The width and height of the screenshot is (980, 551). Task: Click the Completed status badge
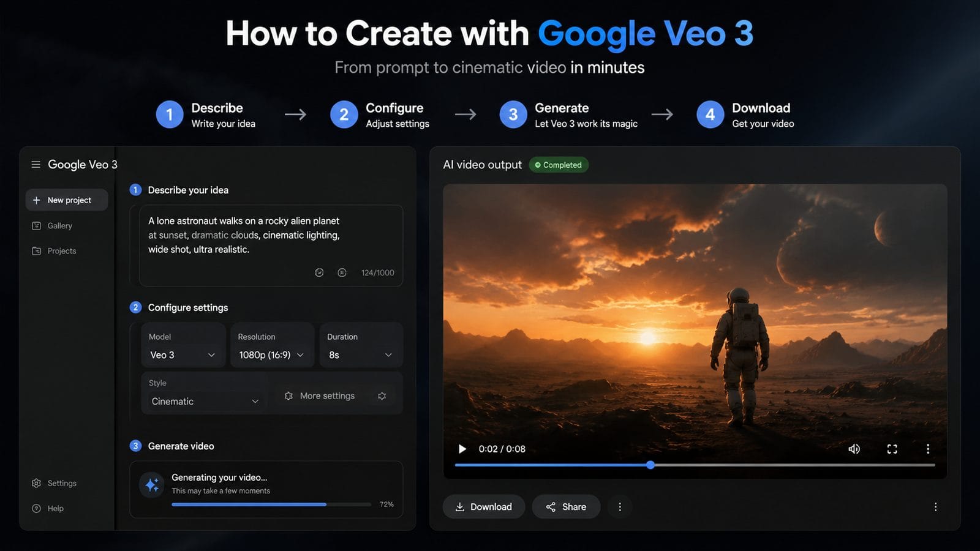pyautogui.click(x=559, y=165)
